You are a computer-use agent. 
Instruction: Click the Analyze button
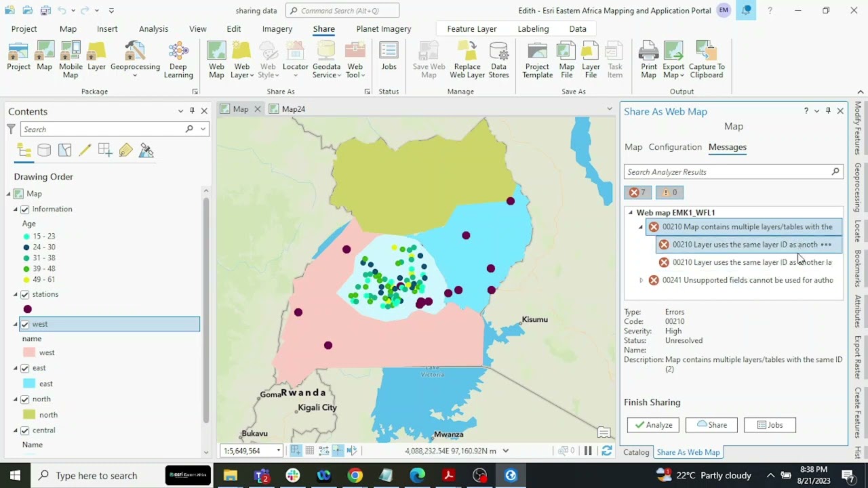coord(654,425)
